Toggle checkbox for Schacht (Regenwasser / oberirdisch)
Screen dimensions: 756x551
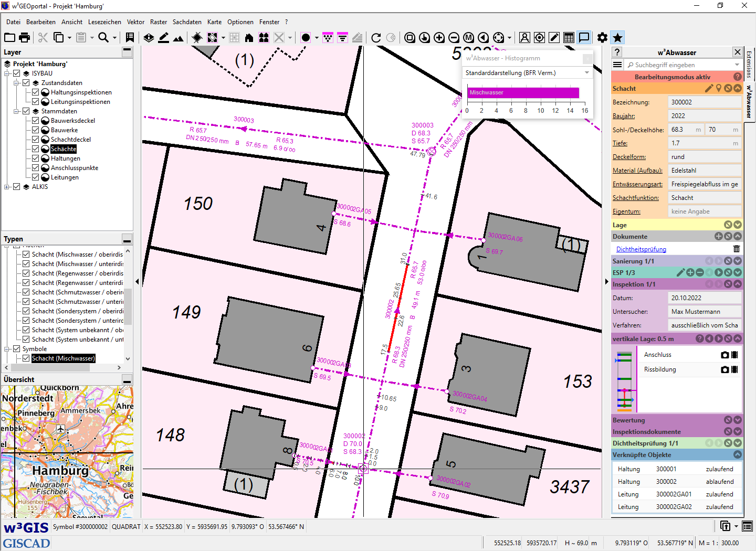click(x=26, y=273)
